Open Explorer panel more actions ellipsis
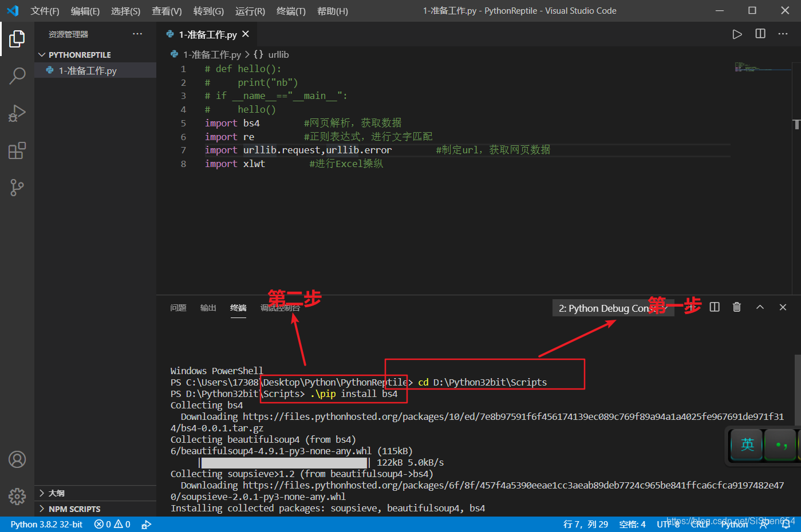Image resolution: width=801 pixels, height=532 pixels. (x=137, y=34)
